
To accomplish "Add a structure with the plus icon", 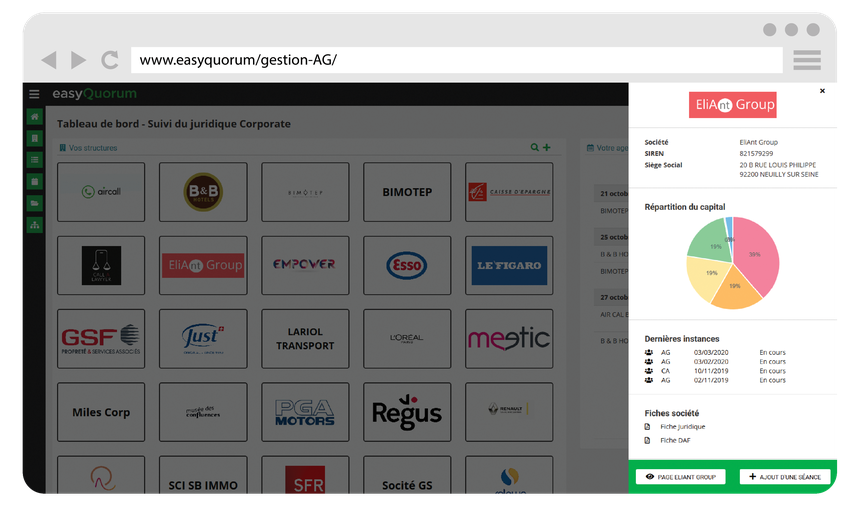I will pos(547,147).
